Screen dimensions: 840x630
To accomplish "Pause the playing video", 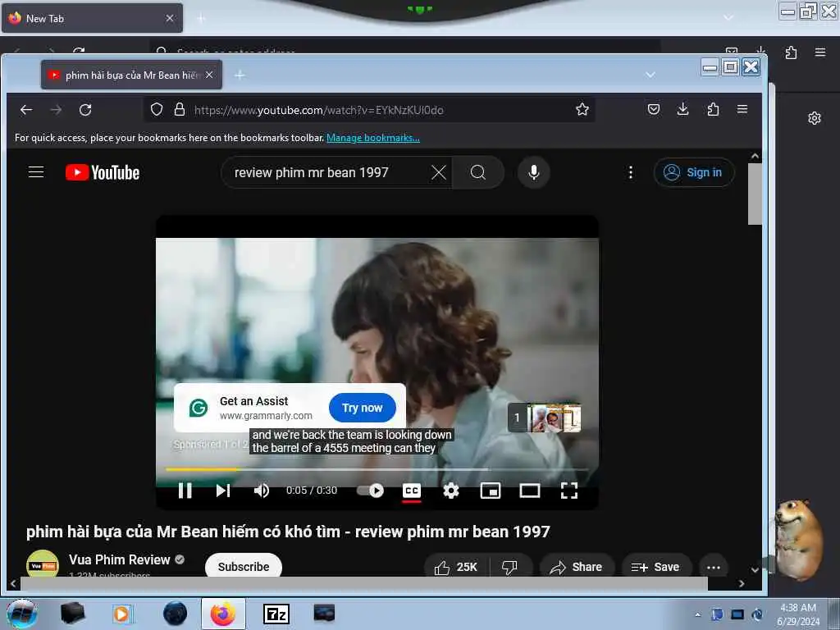I will (x=185, y=491).
